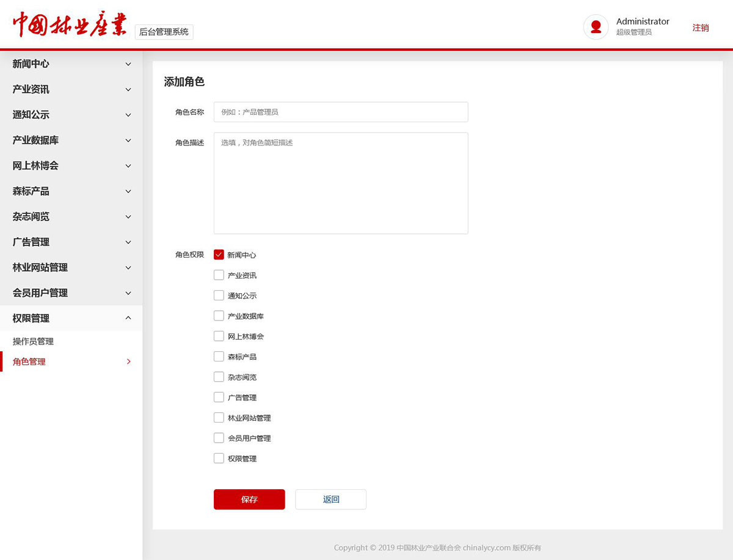Open the 林业网站管理 sidebar menu

click(71, 267)
